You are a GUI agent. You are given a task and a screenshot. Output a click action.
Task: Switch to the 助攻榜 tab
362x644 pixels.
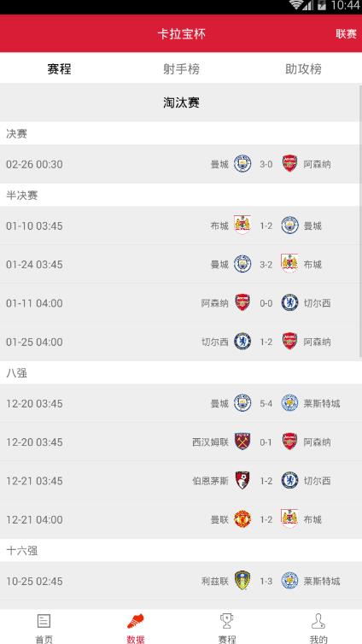(x=303, y=68)
